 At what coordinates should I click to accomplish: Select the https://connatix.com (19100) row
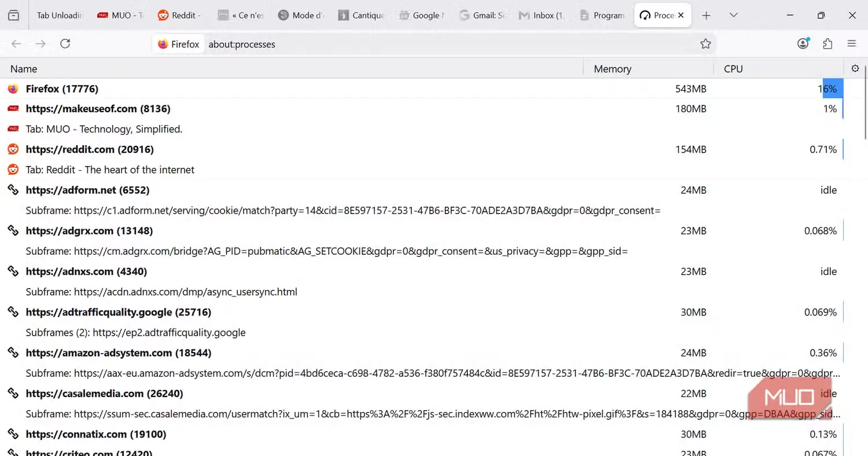point(422,434)
